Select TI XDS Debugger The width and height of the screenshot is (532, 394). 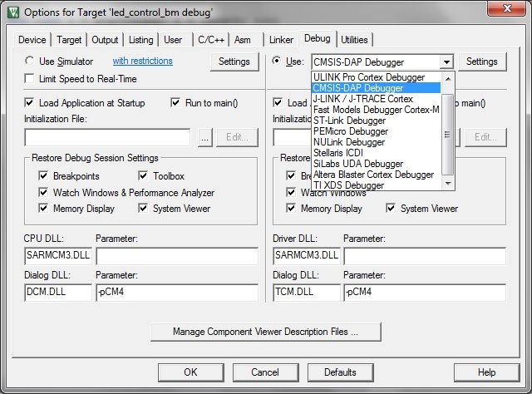pos(376,185)
